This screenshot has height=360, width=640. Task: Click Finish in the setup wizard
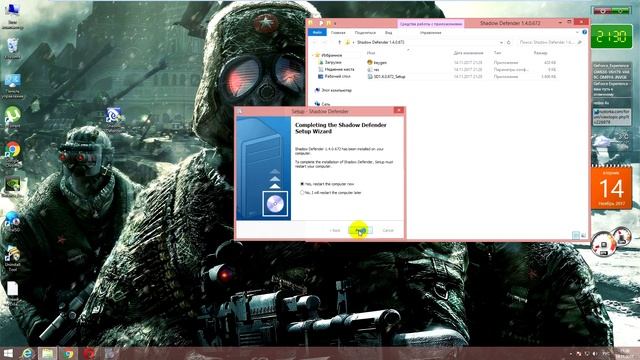coord(360,230)
